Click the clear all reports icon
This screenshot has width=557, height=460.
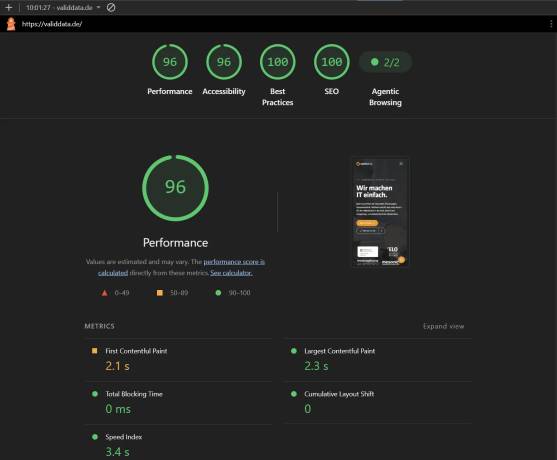tap(111, 7)
